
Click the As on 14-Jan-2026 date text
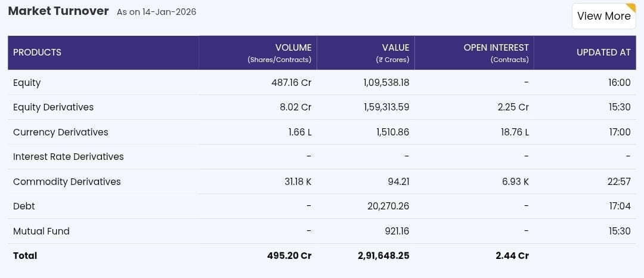coord(156,12)
